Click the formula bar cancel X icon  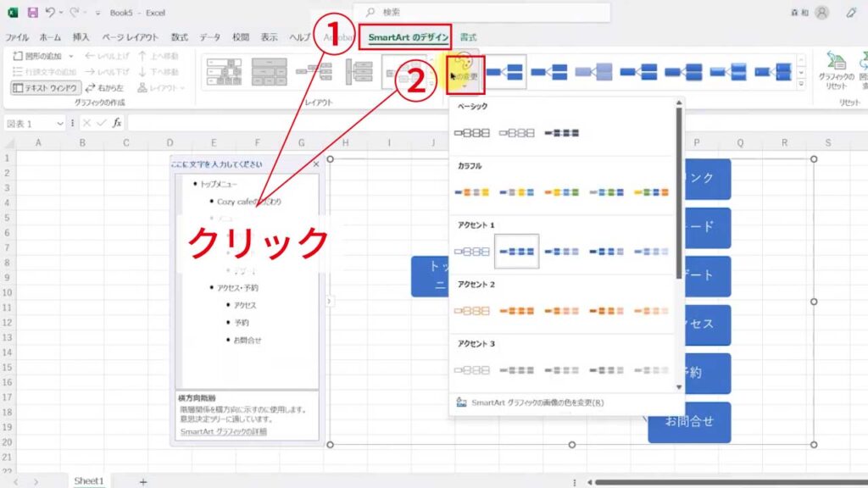[x=86, y=123]
